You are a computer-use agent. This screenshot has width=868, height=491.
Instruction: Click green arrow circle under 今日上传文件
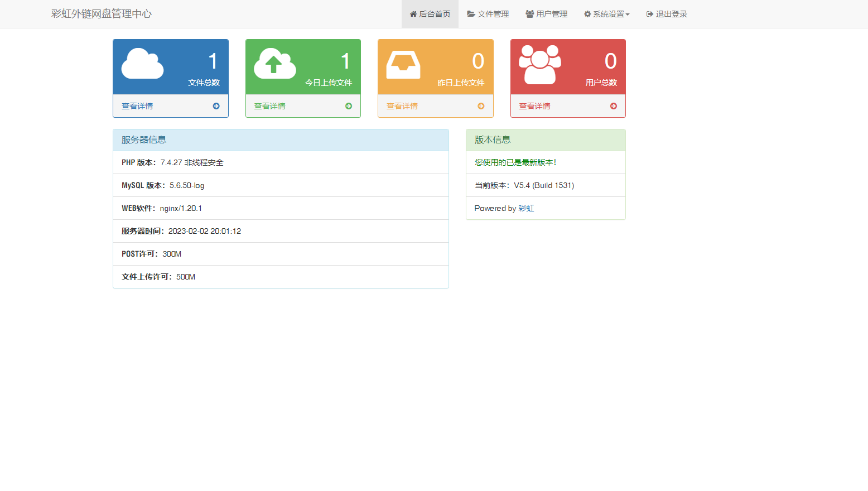[x=349, y=106]
